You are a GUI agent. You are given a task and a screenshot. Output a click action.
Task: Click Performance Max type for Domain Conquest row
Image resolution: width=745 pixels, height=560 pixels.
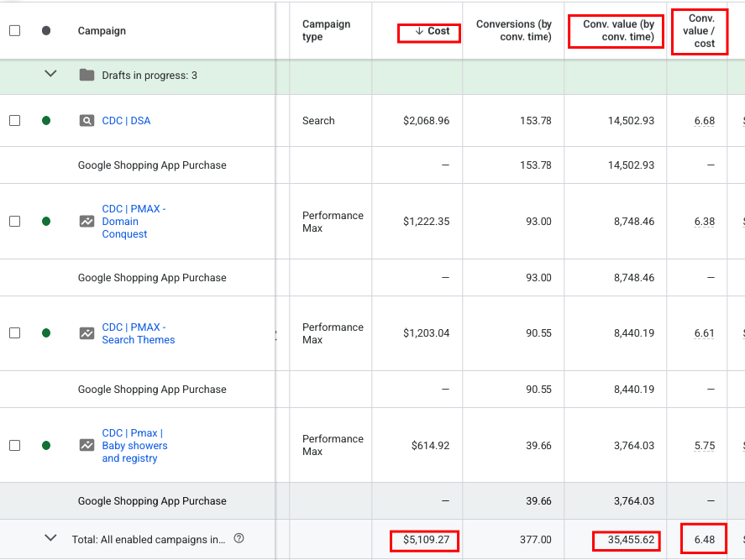click(x=333, y=222)
